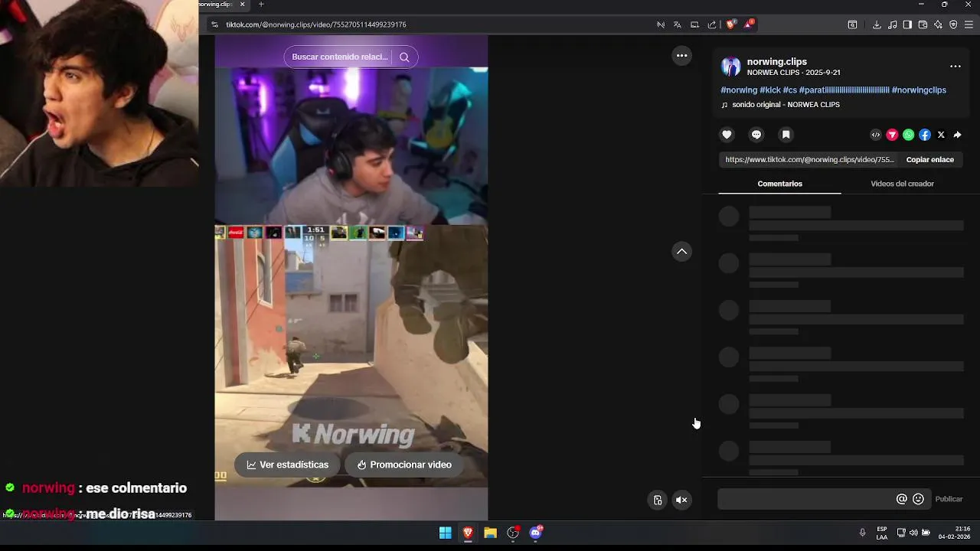The height and width of the screenshot is (551, 980).
Task: Open a new browser tab
Action: click(x=261, y=5)
